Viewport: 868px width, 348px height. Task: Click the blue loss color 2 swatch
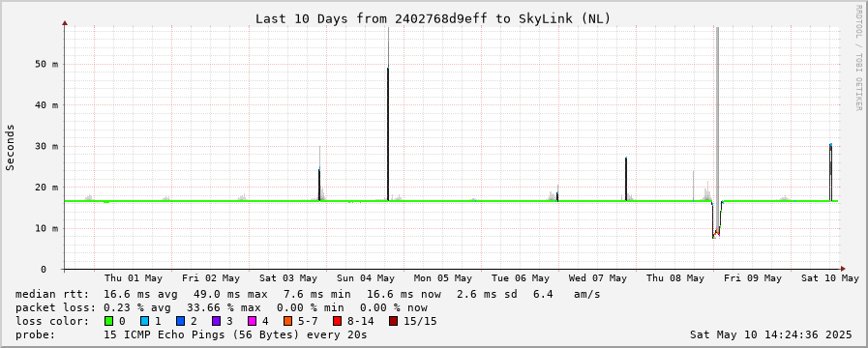pyautogui.click(x=180, y=321)
